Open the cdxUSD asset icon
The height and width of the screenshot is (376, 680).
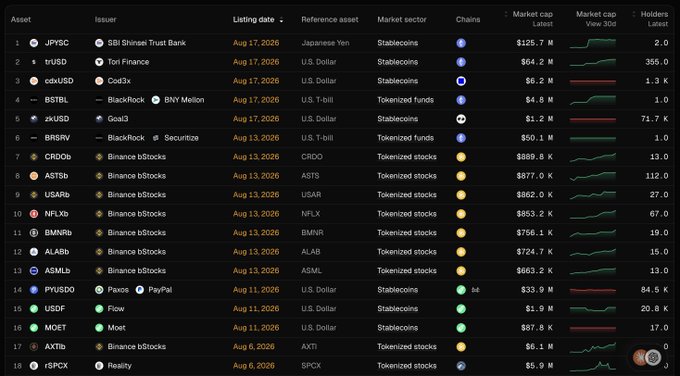[x=34, y=81]
